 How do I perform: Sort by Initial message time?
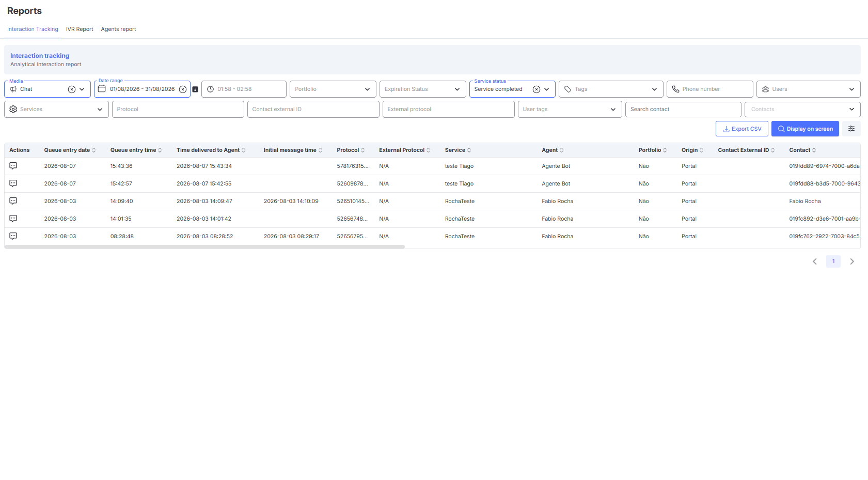[320, 150]
